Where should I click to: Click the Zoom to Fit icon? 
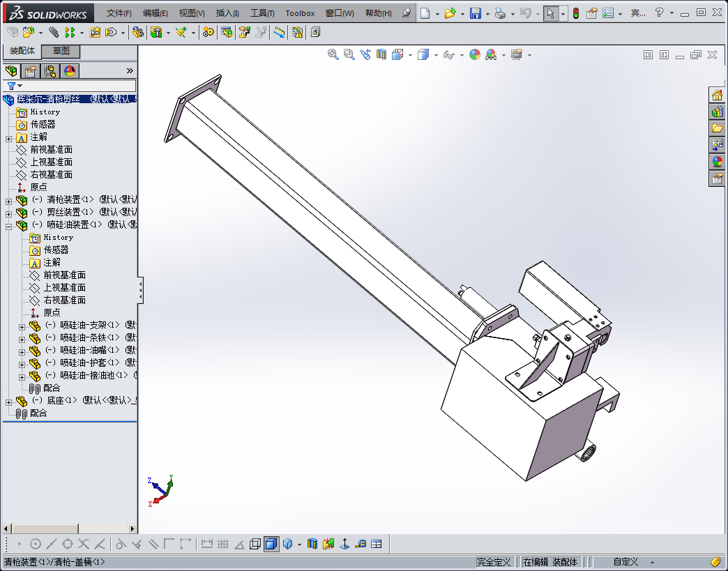(333, 55)
